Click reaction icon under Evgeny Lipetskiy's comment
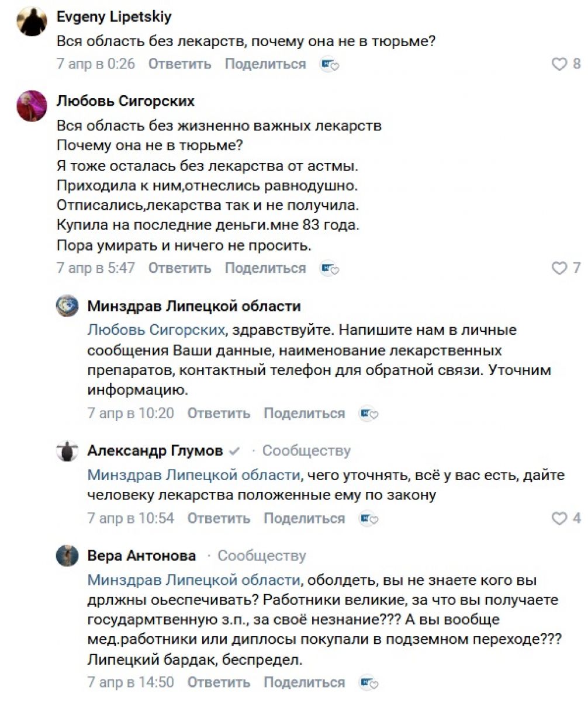Screen dimensions: 588x701 click(x=330, y=64)
